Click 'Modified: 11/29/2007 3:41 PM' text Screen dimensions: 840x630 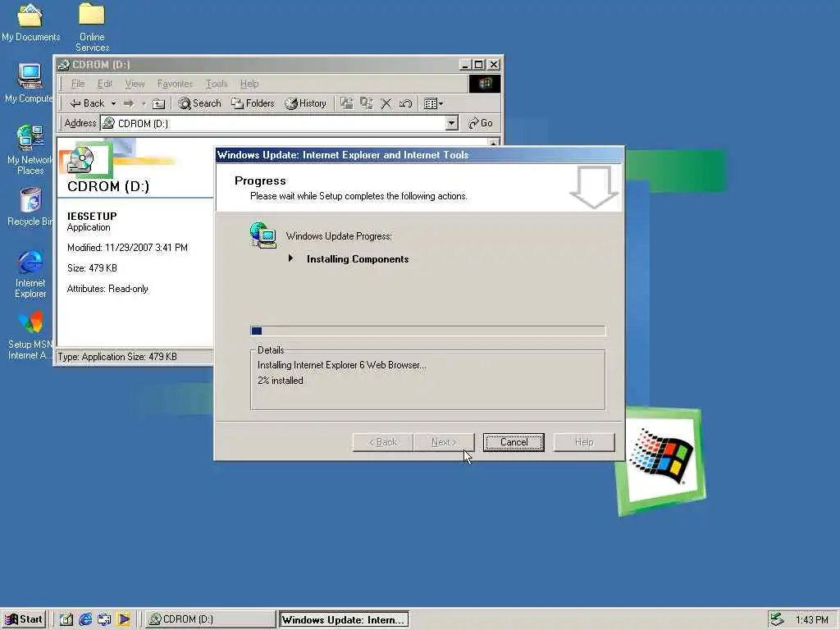click(127, 248)
